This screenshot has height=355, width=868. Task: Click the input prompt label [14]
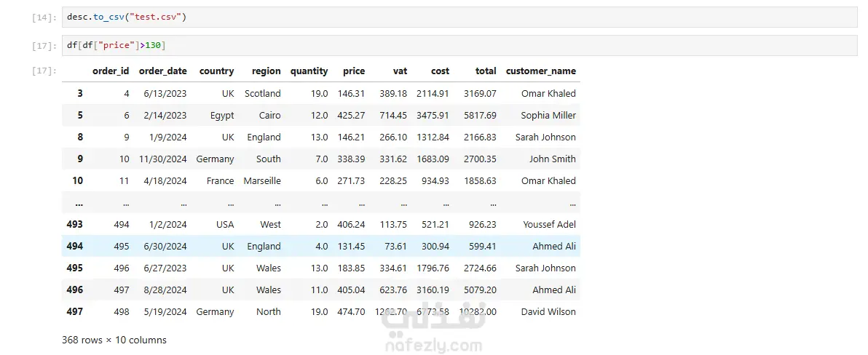click(x=44, y=17)
